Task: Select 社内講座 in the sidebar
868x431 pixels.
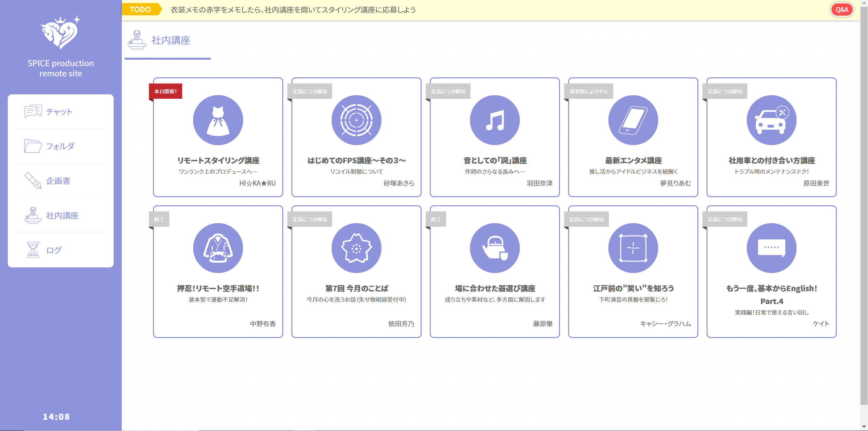Action: click(62, 215)
